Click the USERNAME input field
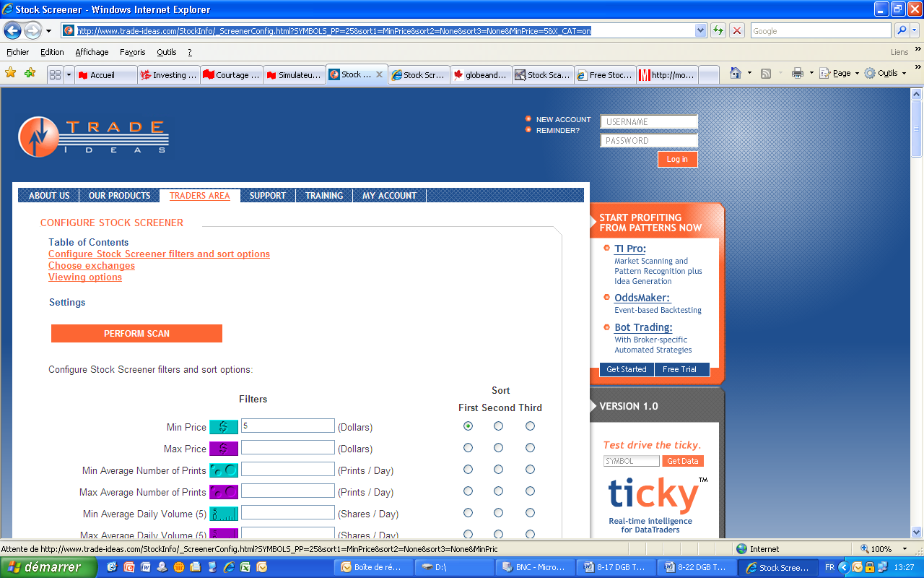924x578 pixels. (649, 122)
